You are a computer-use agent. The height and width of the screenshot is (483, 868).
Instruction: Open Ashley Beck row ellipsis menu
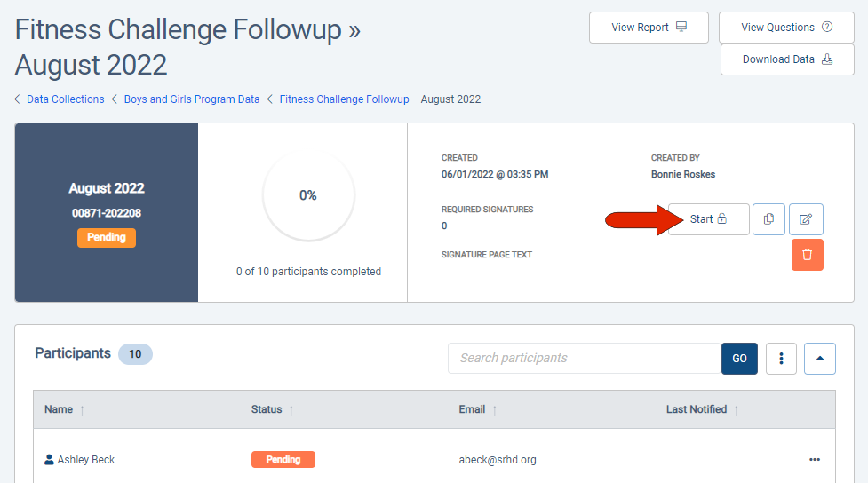pyautogui.click(x=815, y=460)
